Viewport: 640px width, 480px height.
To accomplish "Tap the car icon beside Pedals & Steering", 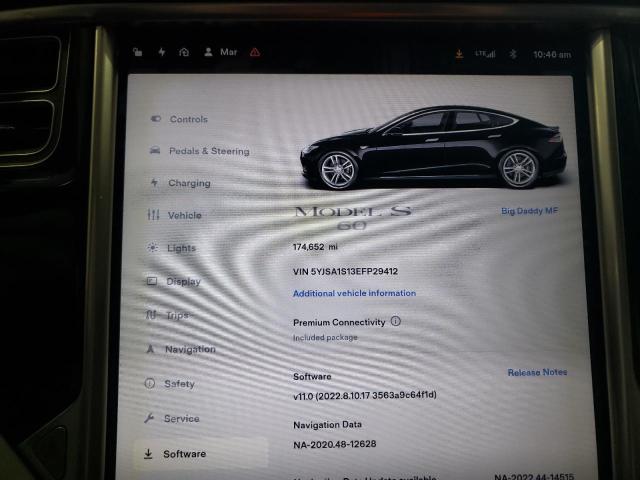I will pos(155,151).
